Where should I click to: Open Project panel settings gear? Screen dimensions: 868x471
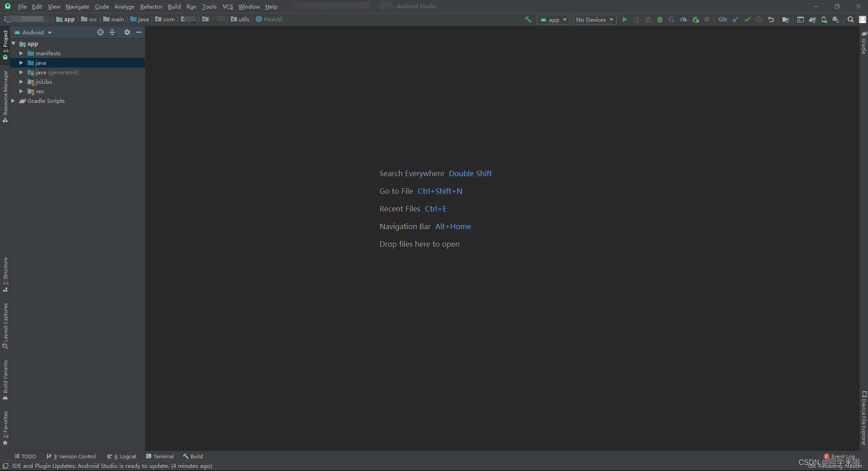pos(127,32)
